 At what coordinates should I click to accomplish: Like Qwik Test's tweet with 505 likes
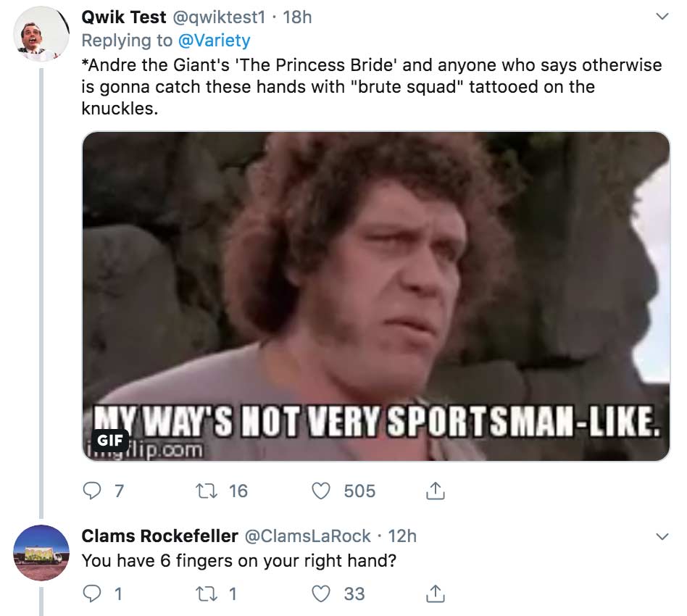pyautogui.click(x=321, y=491)
